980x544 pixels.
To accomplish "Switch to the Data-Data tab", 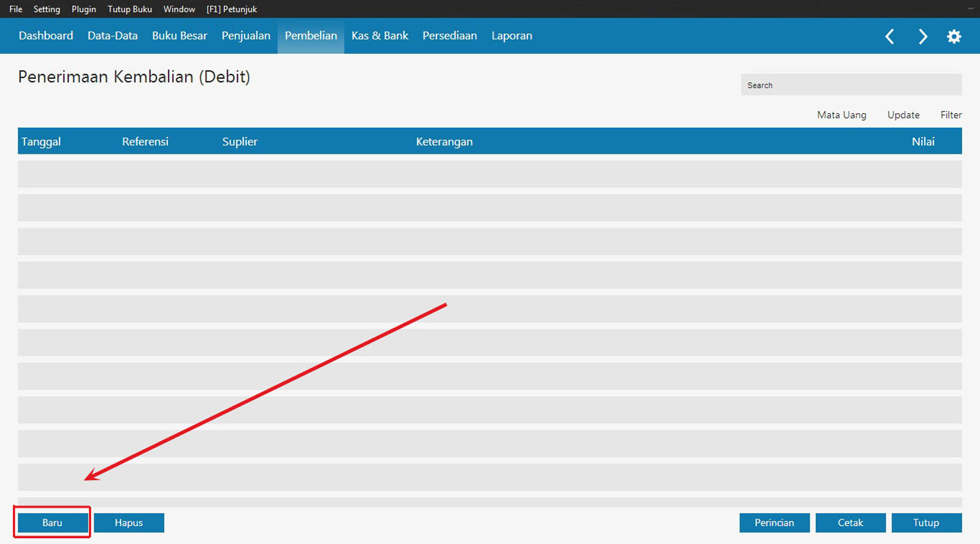I will tap(113, 36).
